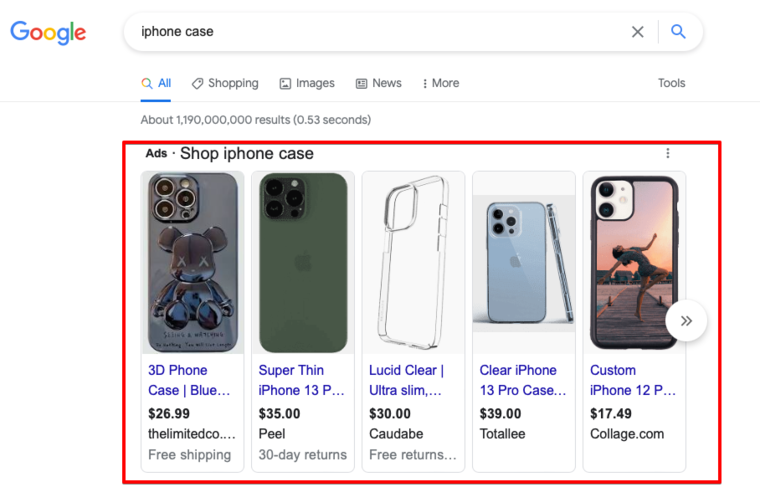Open the 3D Phone Case Blue link
Viewport: 760px width, 487px height.
tap(189, 380)
